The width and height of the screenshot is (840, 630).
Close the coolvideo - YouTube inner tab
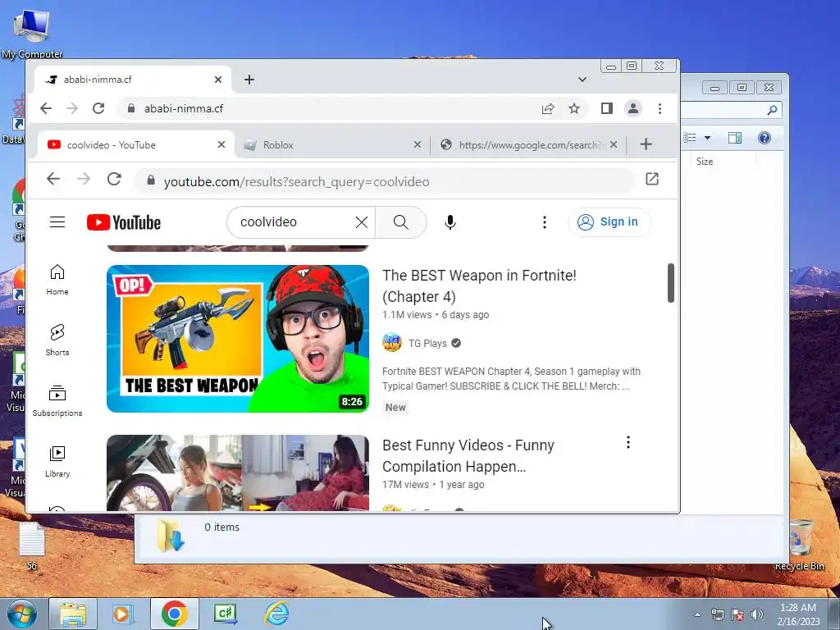point(221,144)
